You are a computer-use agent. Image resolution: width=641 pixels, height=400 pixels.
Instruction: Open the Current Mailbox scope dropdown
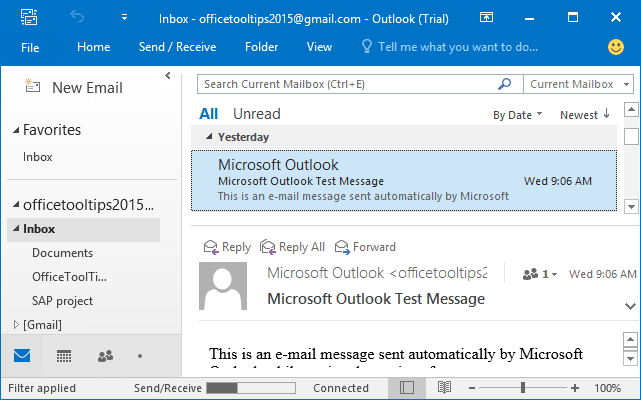click(626, 85)
